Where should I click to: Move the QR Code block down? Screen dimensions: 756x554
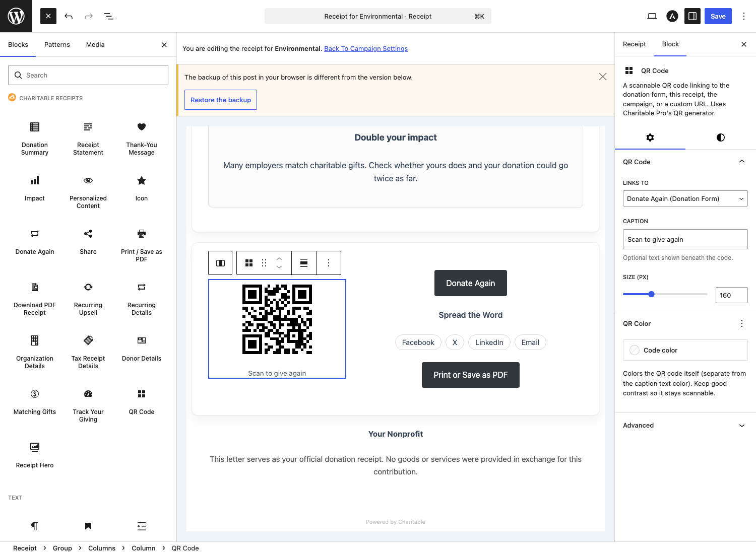tap(279, 267)
